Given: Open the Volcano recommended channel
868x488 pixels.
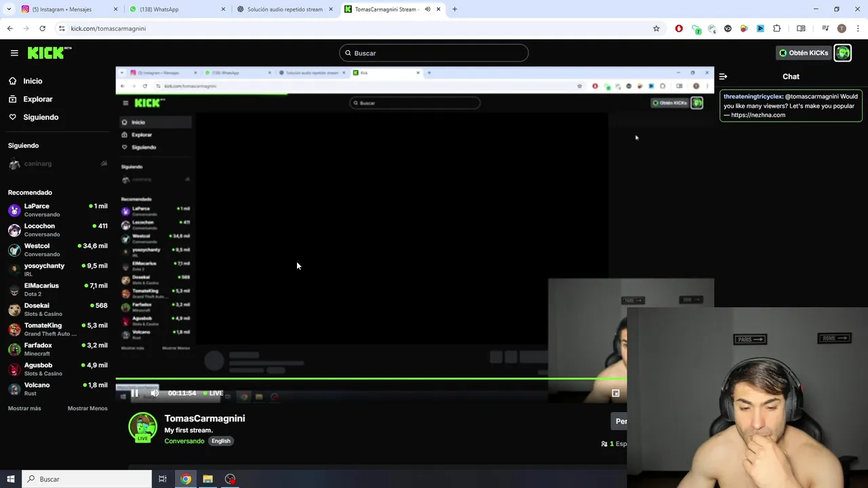Looking at the screenshot, I should [58, 388].
